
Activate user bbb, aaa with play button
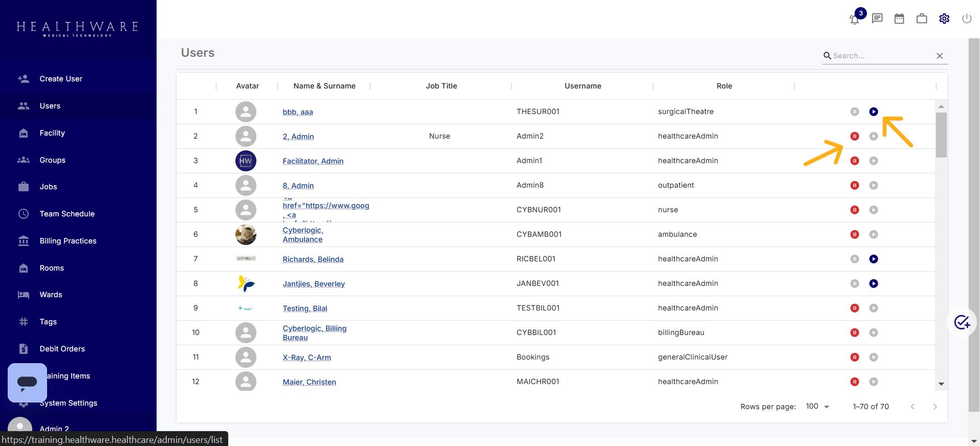pyautogui.click(x=874, y=112)
